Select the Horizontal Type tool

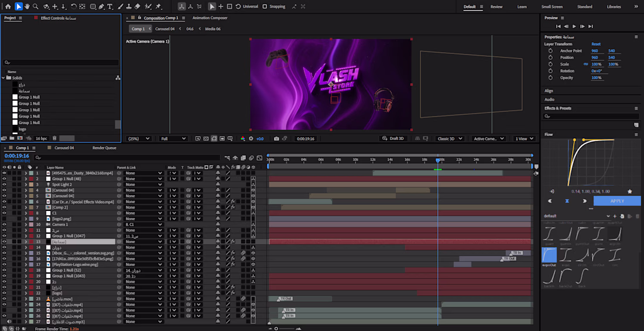111,6
